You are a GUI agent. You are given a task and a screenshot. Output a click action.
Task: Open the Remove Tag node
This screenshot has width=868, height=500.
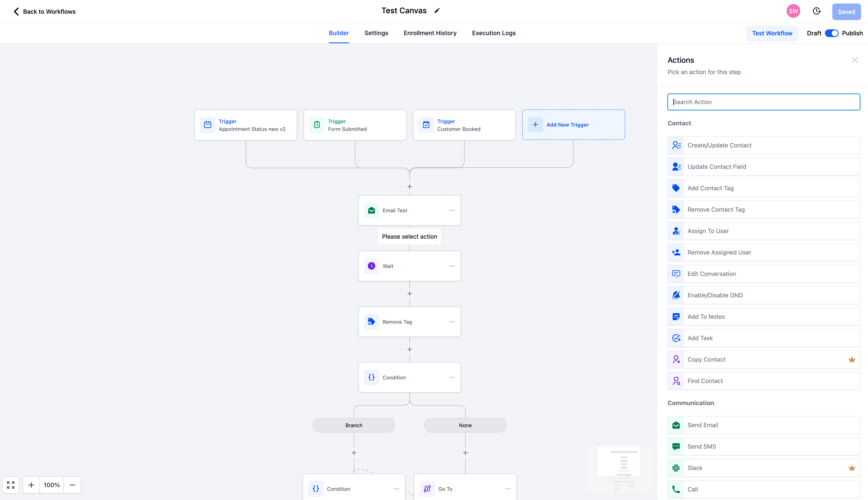click(409, 322)
